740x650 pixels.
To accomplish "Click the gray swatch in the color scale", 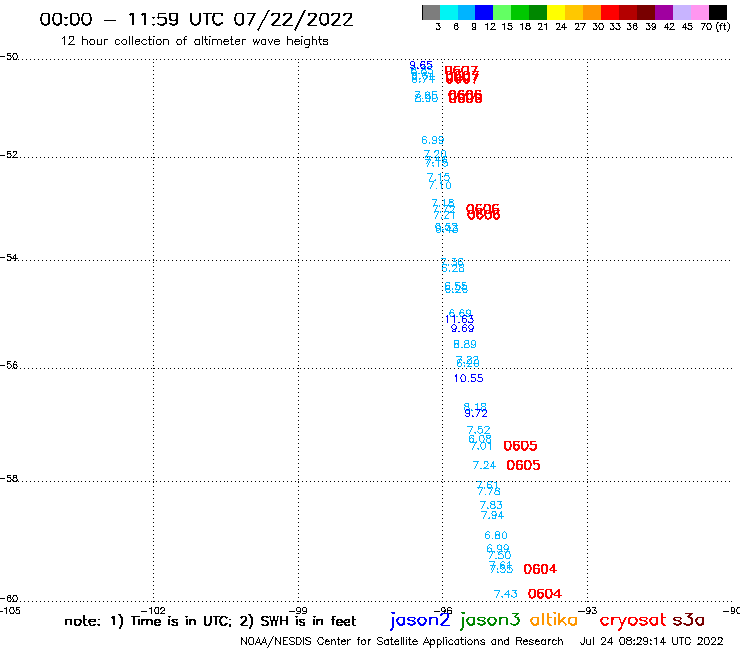I will point(431,12).
